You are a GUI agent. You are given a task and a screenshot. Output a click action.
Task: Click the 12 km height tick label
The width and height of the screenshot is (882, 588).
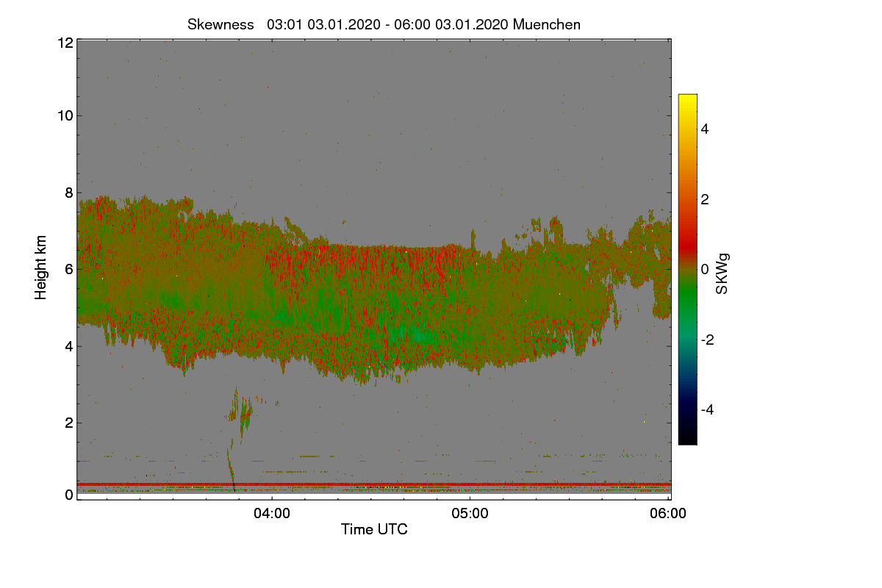[x=65, y=43]
